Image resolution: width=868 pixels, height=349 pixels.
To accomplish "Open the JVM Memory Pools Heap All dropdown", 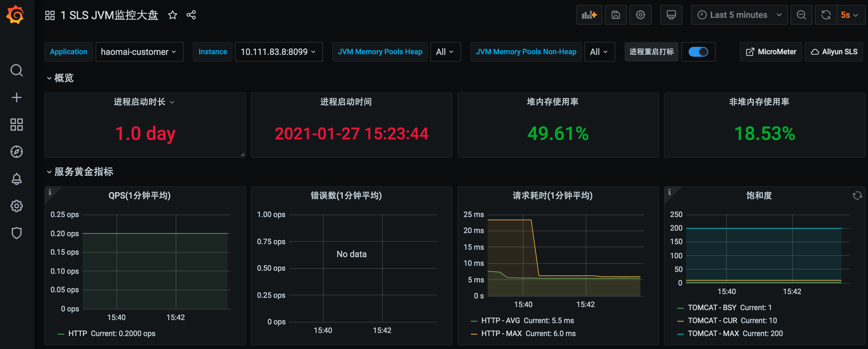I will (445, 52).
